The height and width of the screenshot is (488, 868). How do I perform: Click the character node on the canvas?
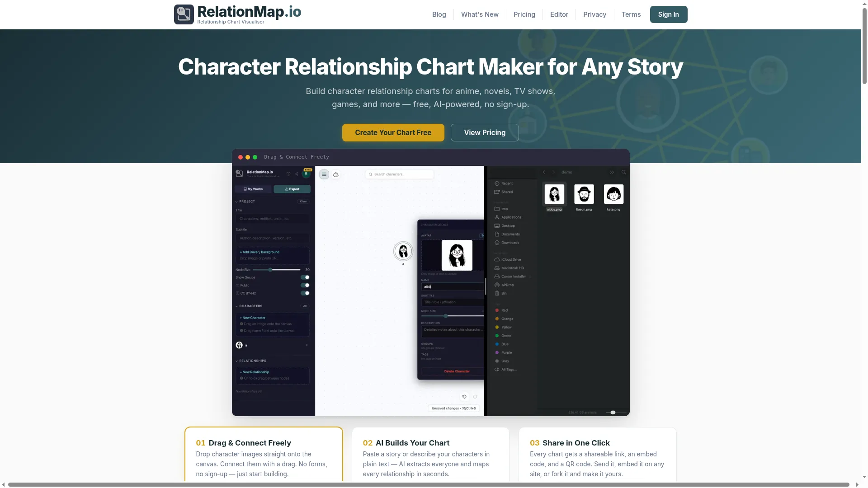coord(403,251)
